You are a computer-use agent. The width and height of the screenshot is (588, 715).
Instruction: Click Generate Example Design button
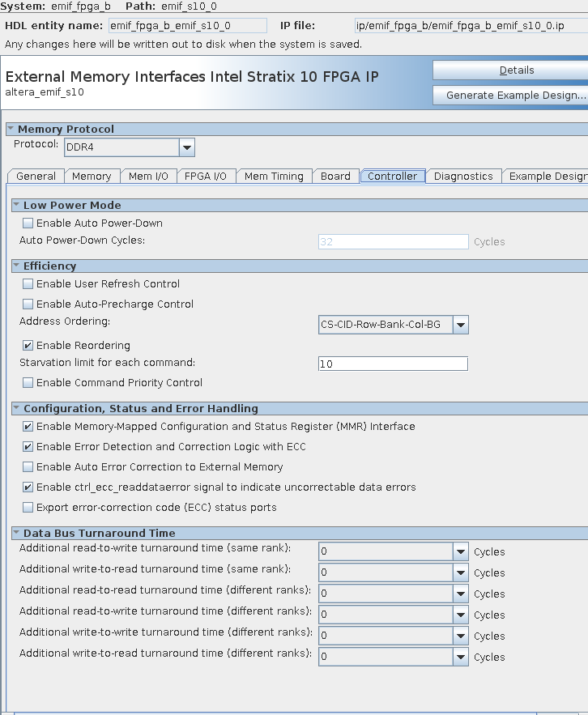point(510,96)
